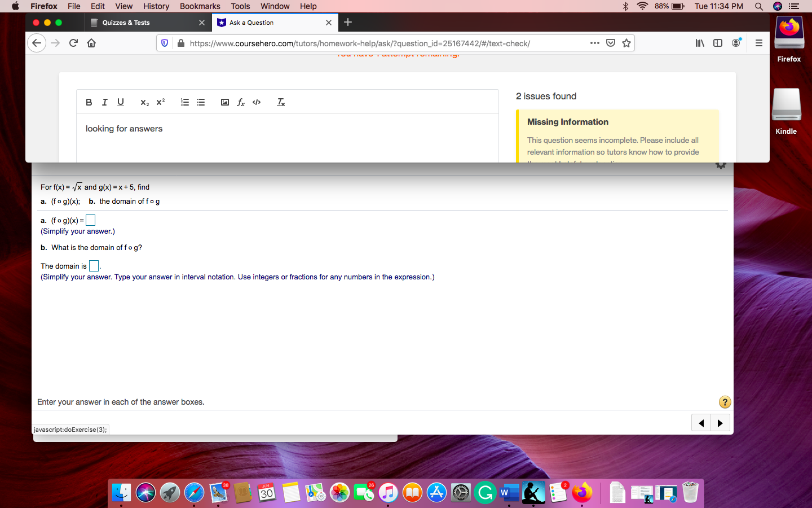Open the Tools menu in the menu bar
Image resolution: width=812 pixels, height=508 pixels.
240,6
